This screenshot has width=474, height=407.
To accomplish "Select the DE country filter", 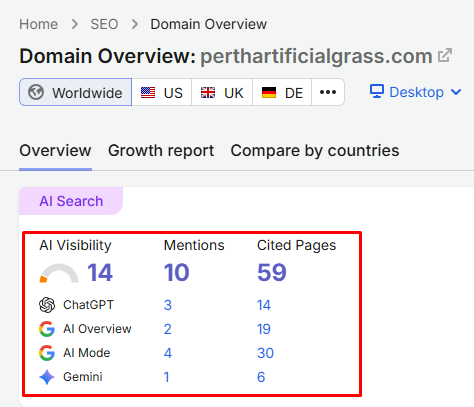I will pyautogui.click(x=282, y=92).
